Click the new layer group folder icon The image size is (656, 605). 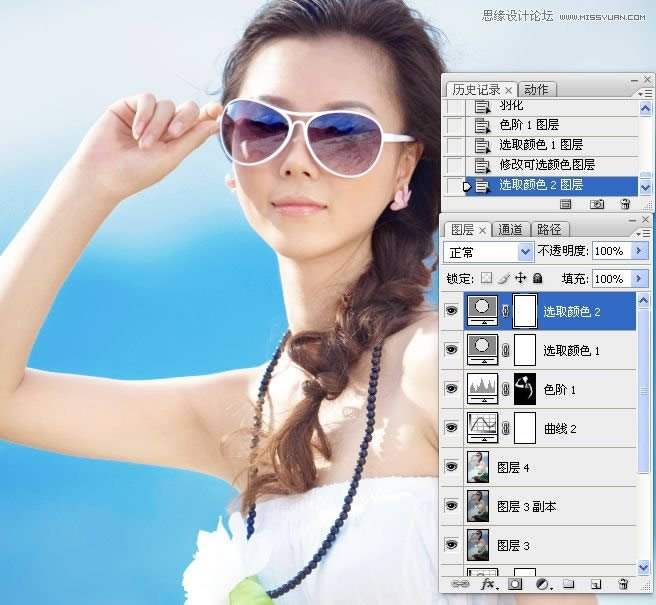568,583
